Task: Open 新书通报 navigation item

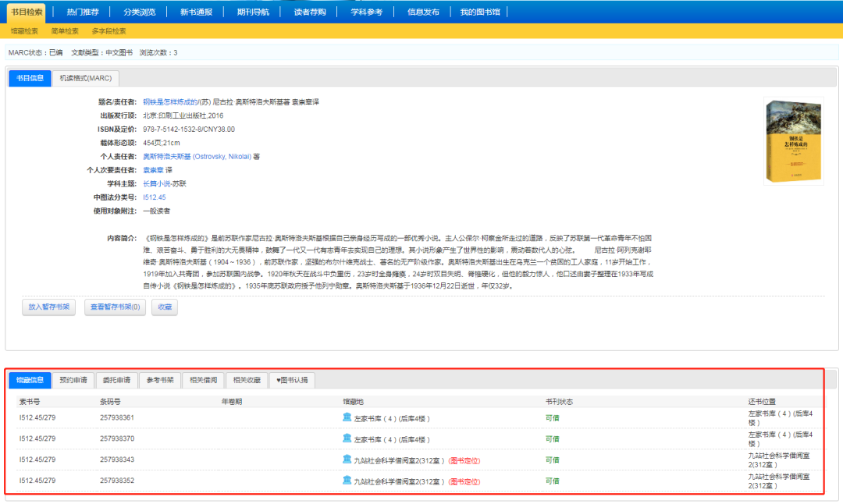Action: 196,12
